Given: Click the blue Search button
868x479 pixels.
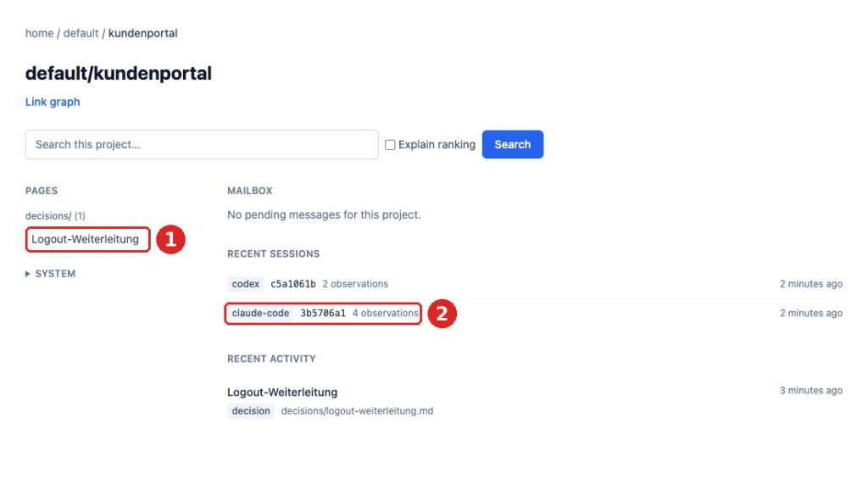Looking at the screenshot, I should point(513,144).
